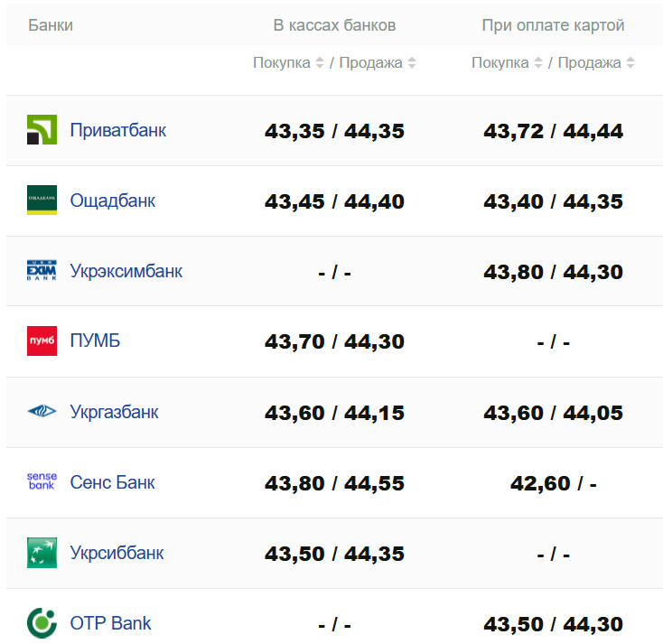Sort by cash desk Продажа rate

tap(412, 63)
